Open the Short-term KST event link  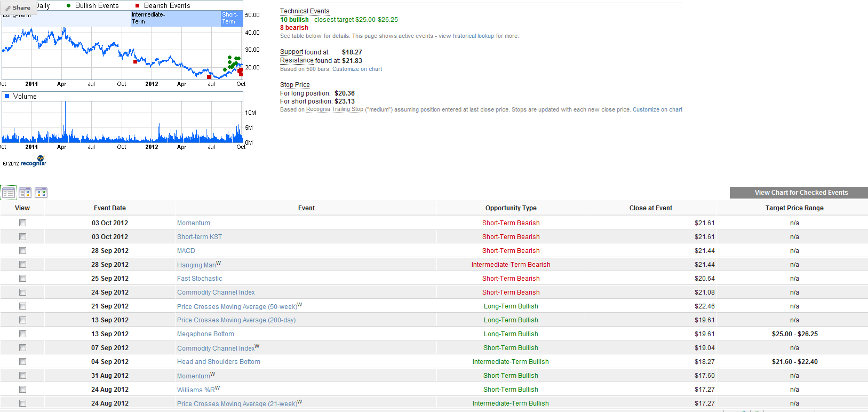200,237
